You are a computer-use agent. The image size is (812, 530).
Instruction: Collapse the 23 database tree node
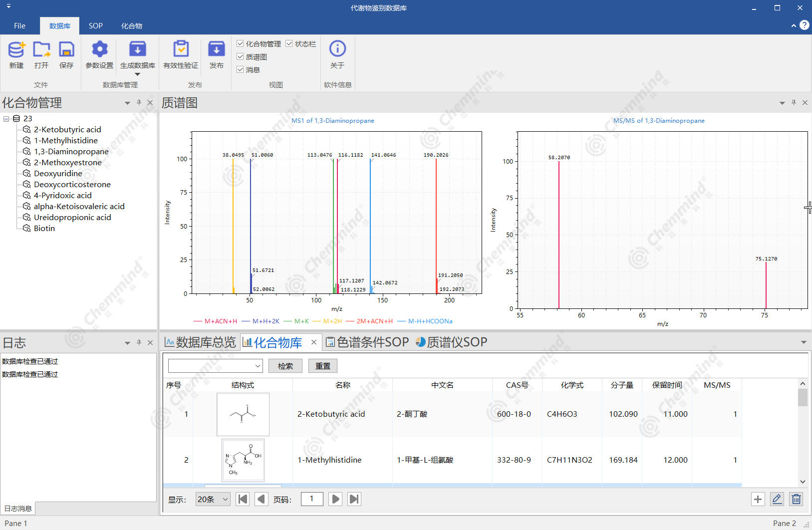pyautogui.click(x=6, y=119)
